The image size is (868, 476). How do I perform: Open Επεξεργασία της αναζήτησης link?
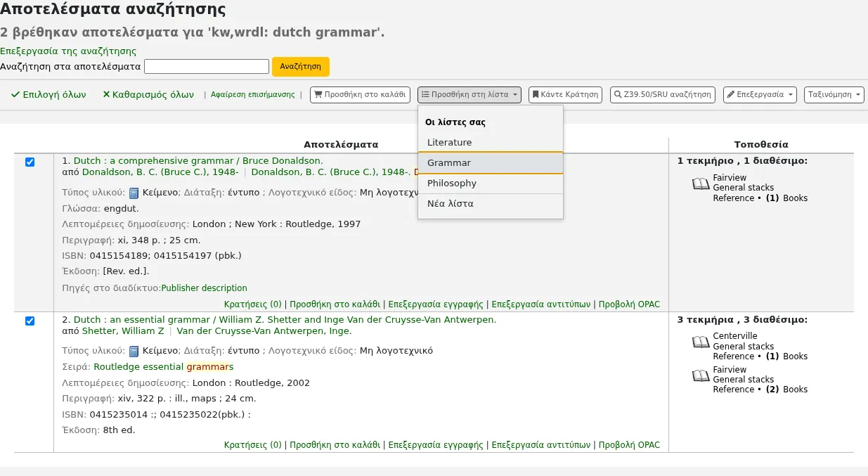click(68, 51)
